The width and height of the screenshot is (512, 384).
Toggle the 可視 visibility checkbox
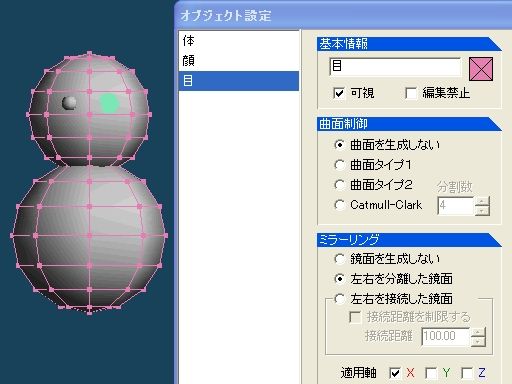[339, 93]
